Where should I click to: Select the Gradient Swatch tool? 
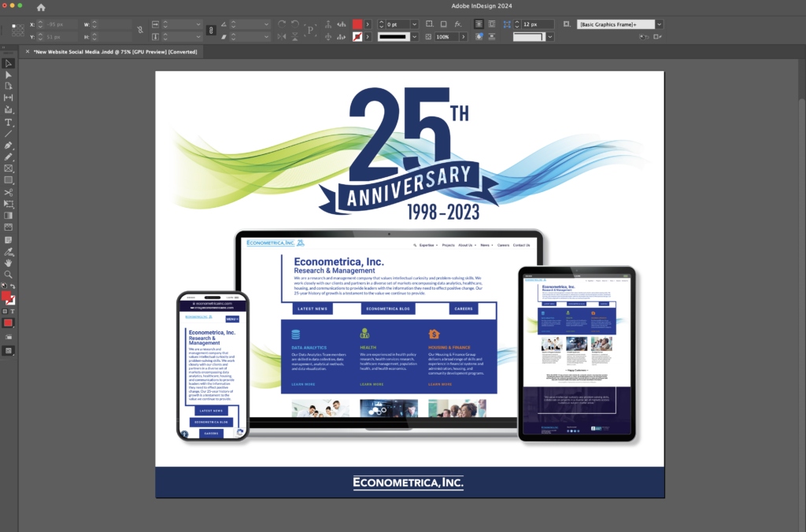(x=8, y=216)
